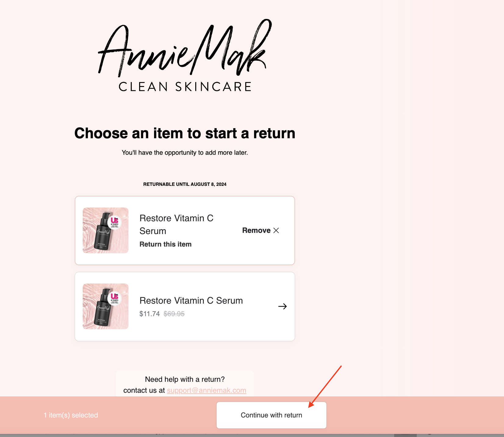This screenshot has height=437, width=504.
Task: Click the "Choose an item to start a return" heading
Action: [x=185, y=133]
